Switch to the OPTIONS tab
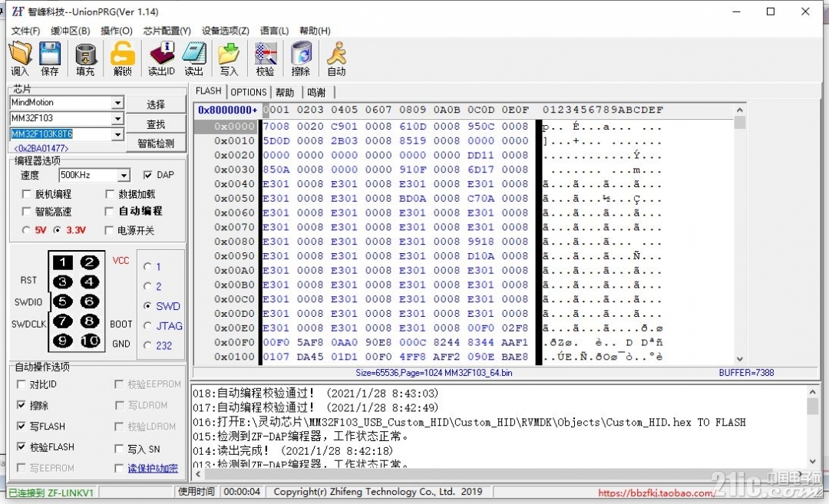Screen dimensions: 829x504 pyautogui.click(x=249, y=93)
